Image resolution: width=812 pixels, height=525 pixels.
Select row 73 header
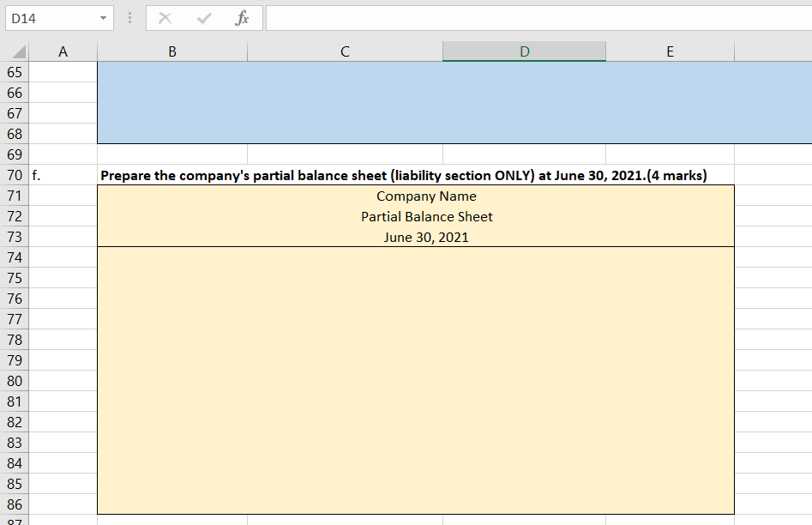coord(15,237)
